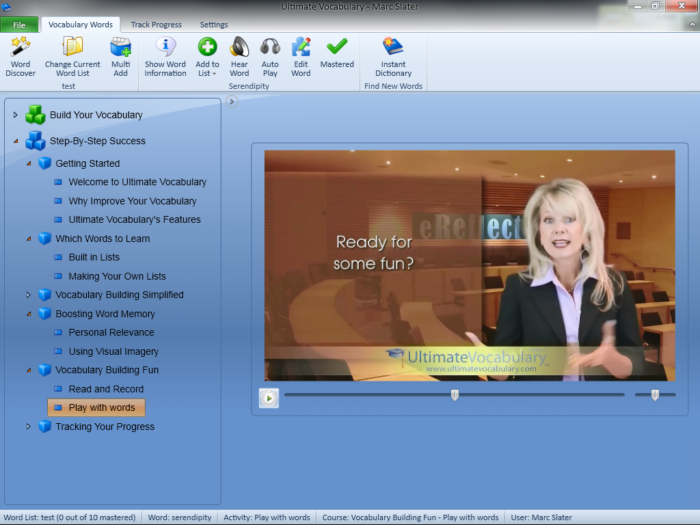Select the Play with words lesson

click(x=96, y=408)
